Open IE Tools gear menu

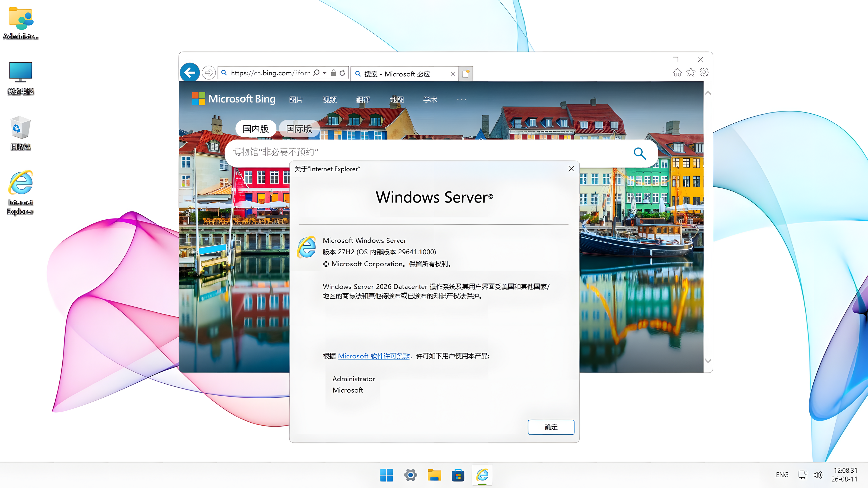[704, 72]
